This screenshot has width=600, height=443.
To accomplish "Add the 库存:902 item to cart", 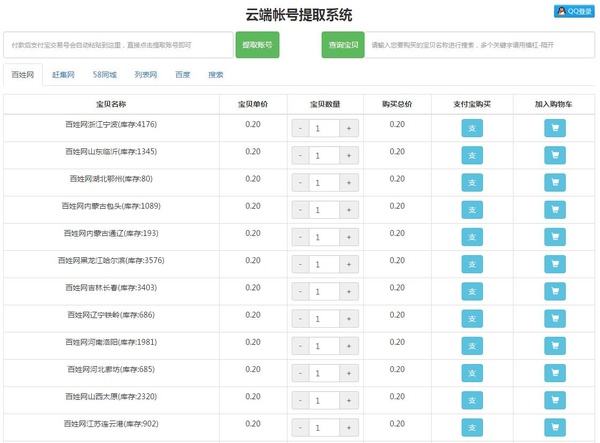I will pos(555,427).
